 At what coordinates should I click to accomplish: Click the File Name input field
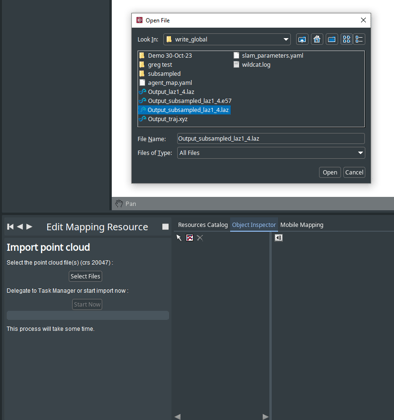(271, 139)
